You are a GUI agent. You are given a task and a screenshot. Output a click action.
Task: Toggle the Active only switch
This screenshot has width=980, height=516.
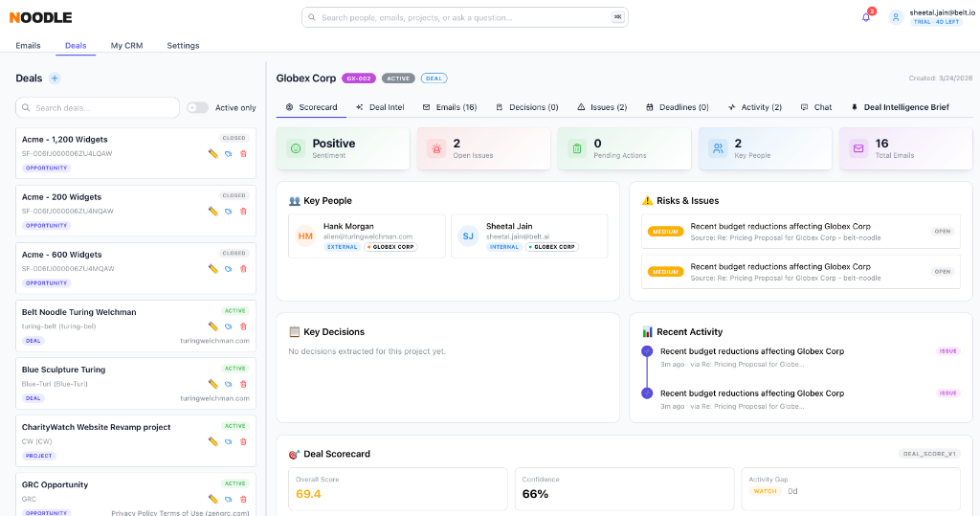[x=197, y=107]
